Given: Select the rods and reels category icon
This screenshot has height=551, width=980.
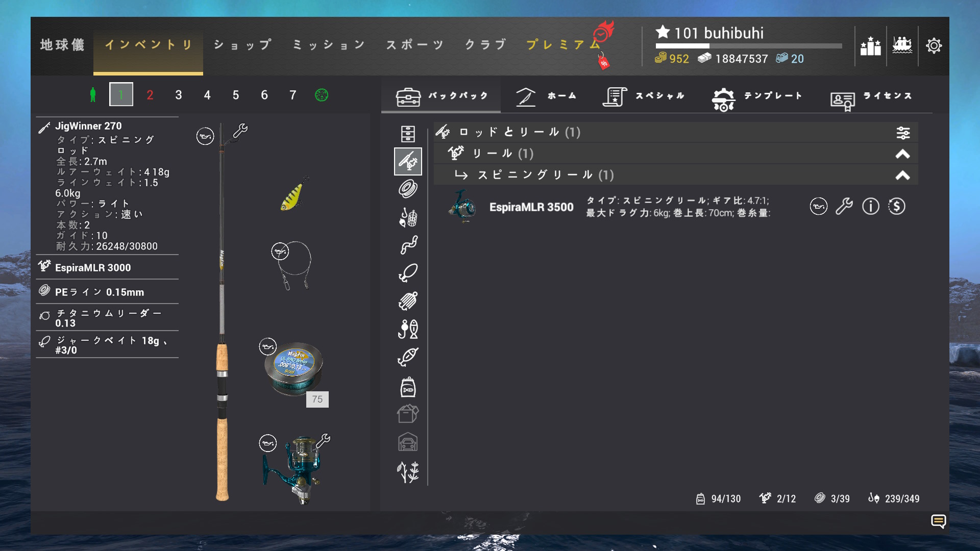Looking at the screenshot, I should pos(408,161).
